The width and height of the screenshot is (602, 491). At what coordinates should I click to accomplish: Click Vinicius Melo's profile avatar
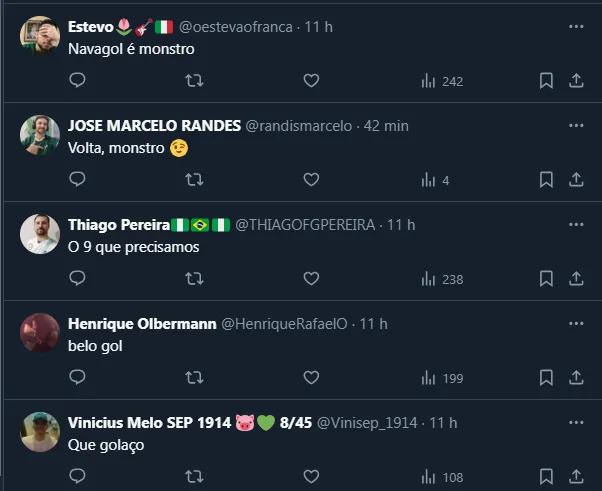40,432
